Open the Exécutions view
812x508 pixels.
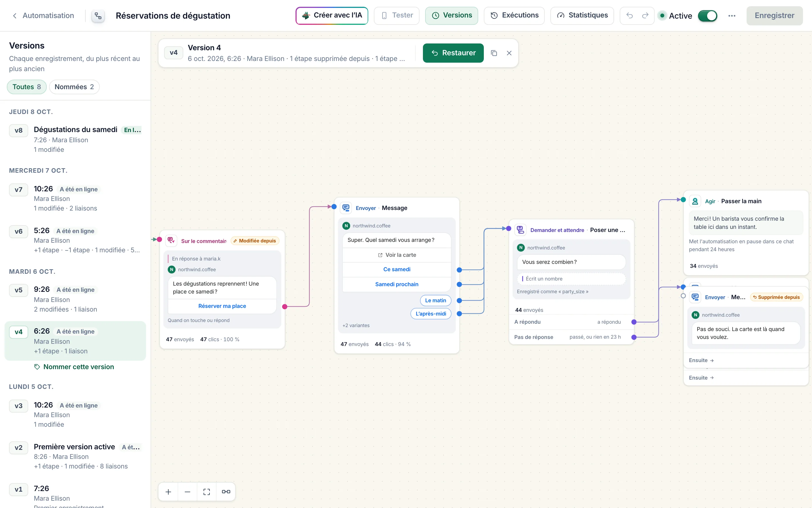[x=514, y=16]
